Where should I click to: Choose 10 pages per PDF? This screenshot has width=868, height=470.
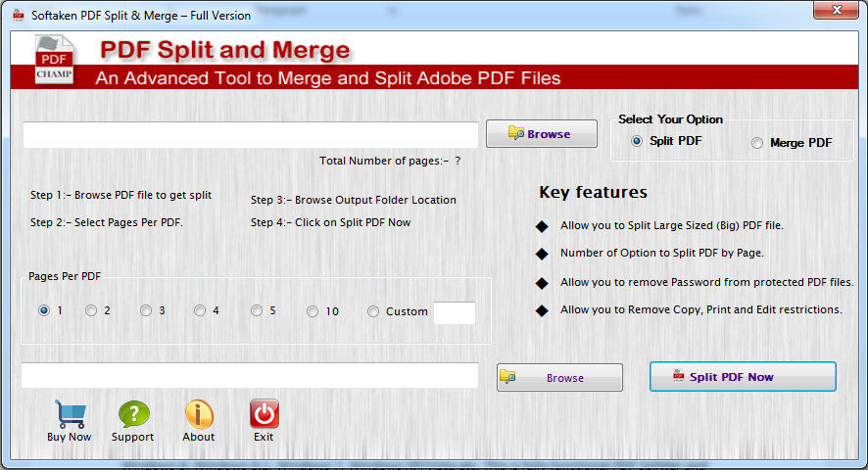(x=313, y=311)
